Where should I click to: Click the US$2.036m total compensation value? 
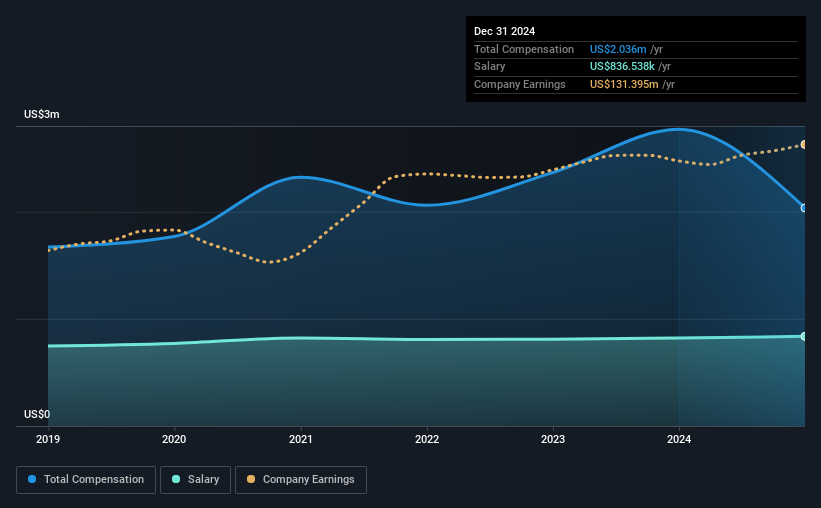(618, 49)
